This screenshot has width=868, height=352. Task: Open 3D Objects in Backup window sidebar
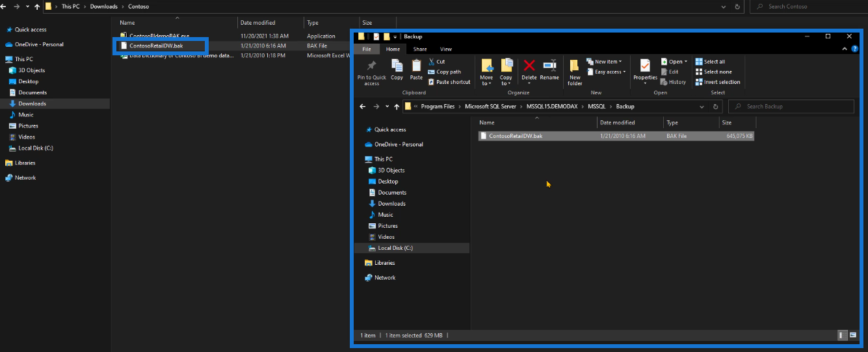[391, 170]
